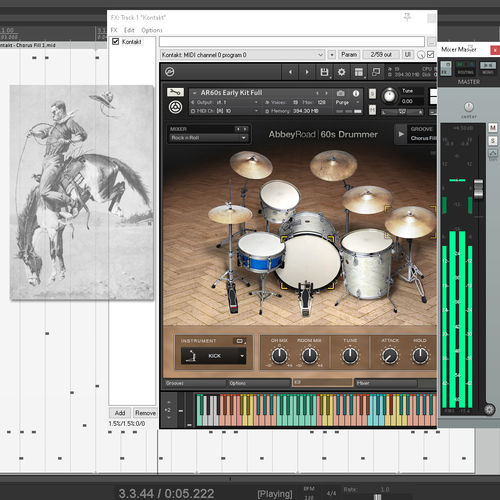This screenshot has width=500, height=500.
Task: Open instrument info icon
Action: click(356, 93)
